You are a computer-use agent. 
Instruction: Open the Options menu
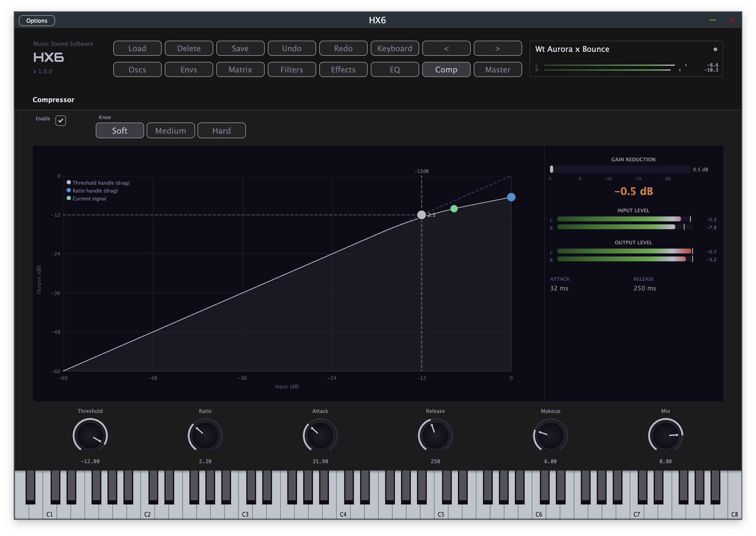pyautogui.click(x=37, y=20)
